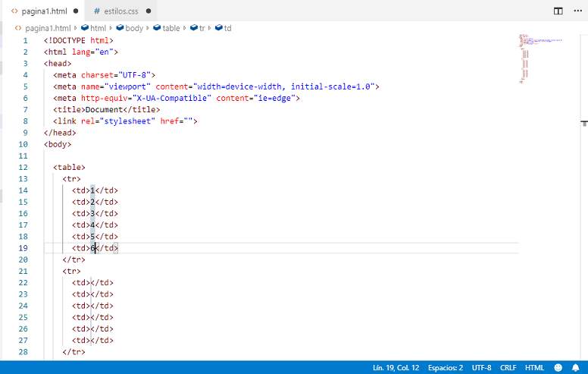
Task: Split the editor to the right
Action: click(558, 11)
